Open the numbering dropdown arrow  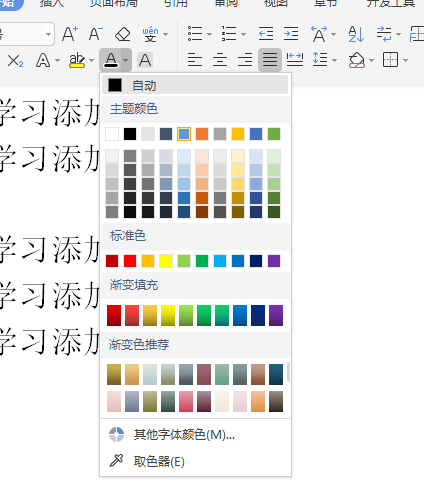click(x=243, y=34)
